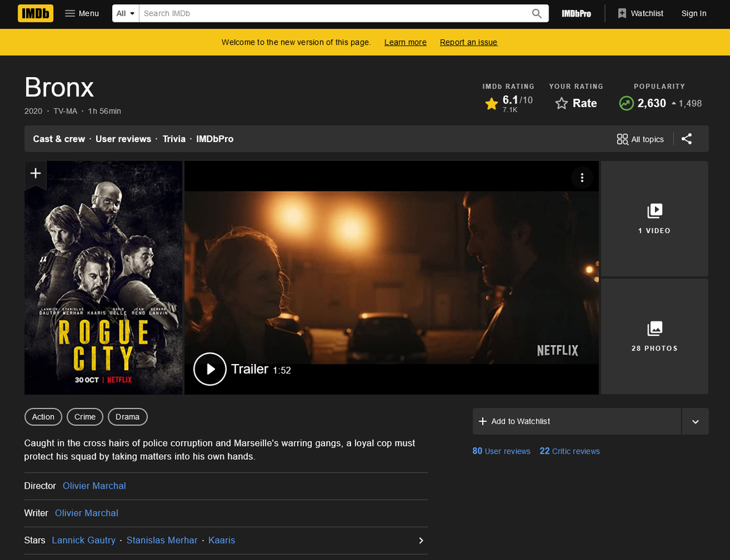
Task: Expand the Stars row chevron
Action: [x=421, y=540]
